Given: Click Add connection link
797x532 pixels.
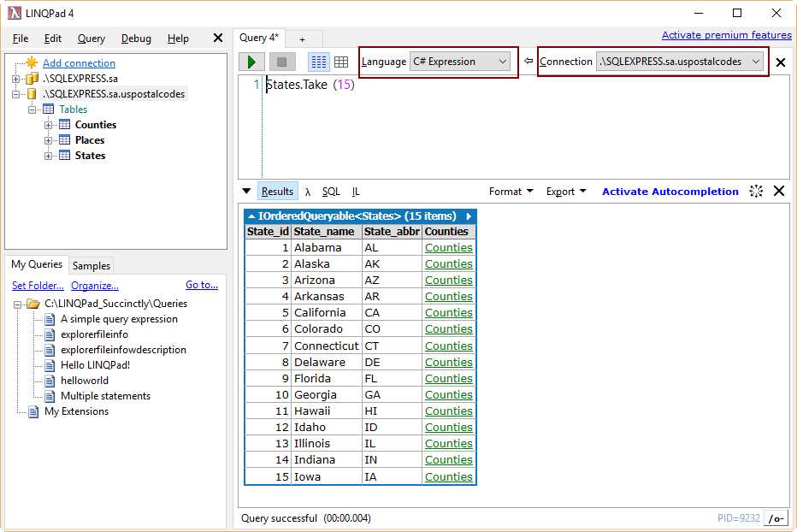Looking at the screenshot, I should tap(79, 63).
